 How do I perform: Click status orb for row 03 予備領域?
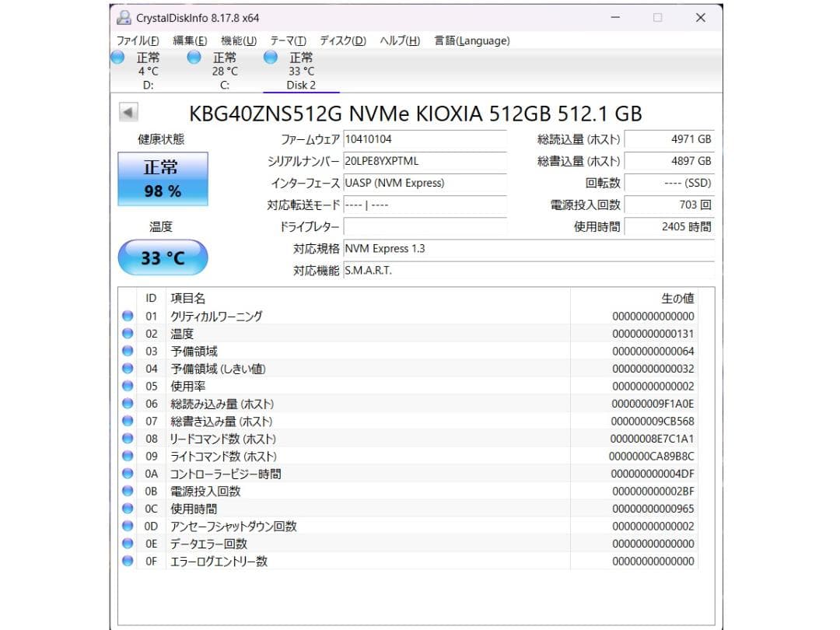(x=128, y=351)
